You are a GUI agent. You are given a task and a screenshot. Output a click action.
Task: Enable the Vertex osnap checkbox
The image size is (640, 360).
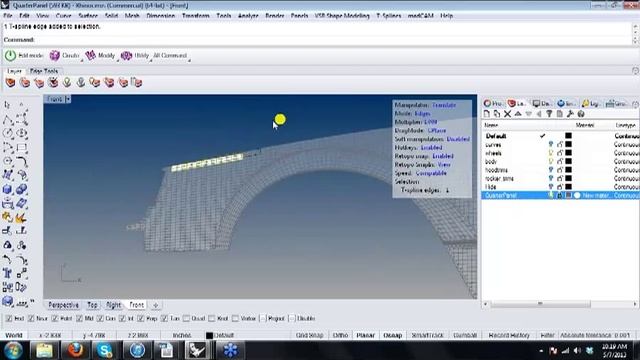point(235,318)
